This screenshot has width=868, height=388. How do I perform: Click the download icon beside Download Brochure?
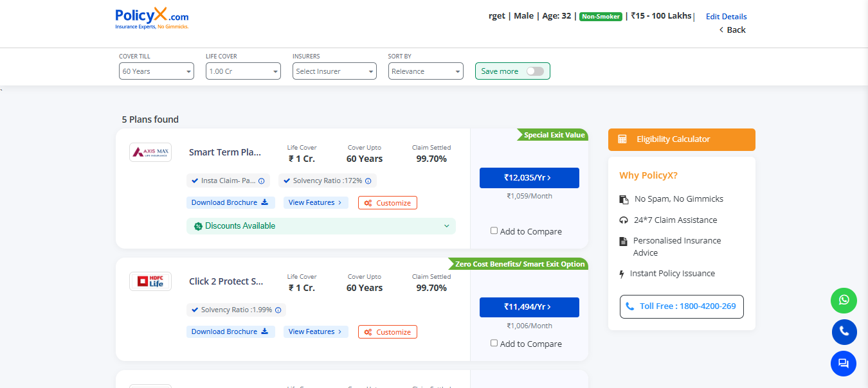point(266,202)
